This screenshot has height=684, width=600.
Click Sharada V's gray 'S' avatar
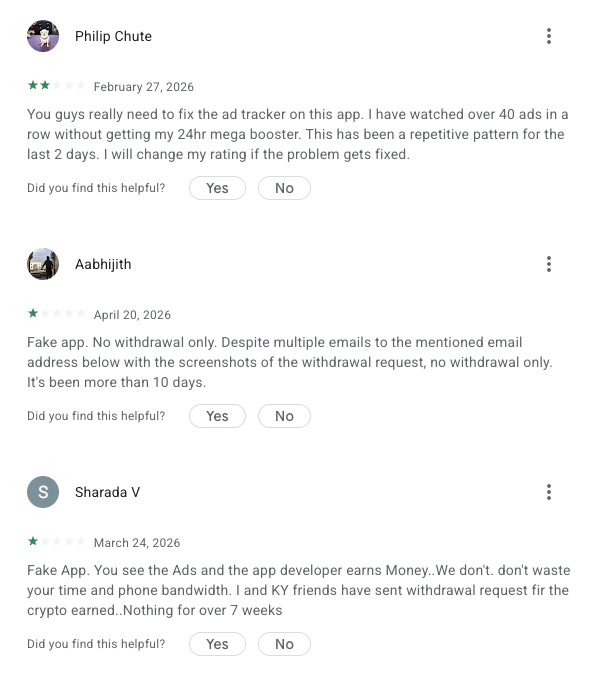click(x=43, y=492)
